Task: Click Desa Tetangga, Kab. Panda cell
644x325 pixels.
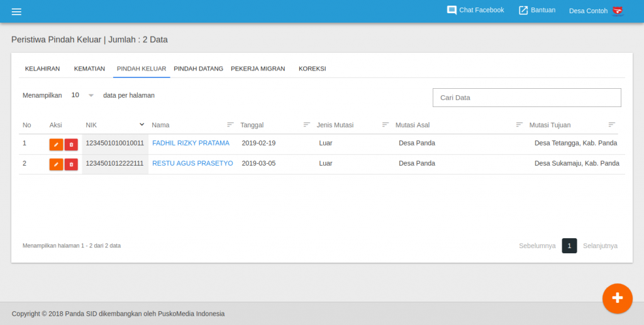Action: [576, 143]
